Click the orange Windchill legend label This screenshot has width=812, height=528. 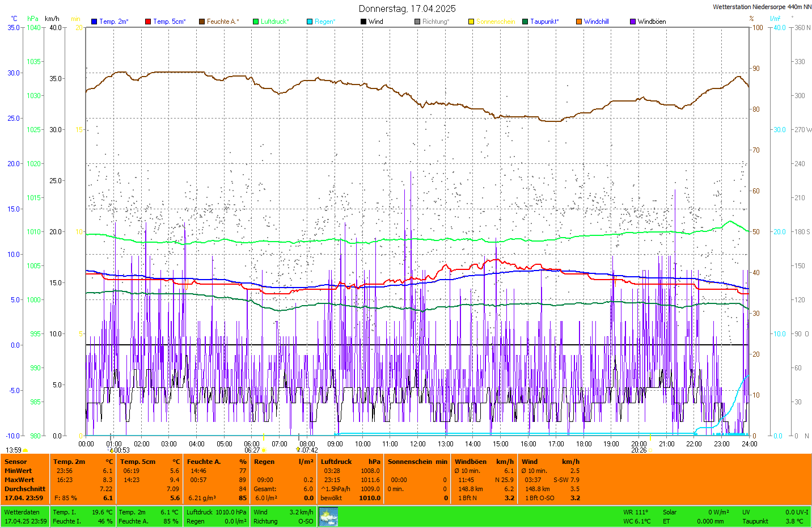[x=596, y=22]
